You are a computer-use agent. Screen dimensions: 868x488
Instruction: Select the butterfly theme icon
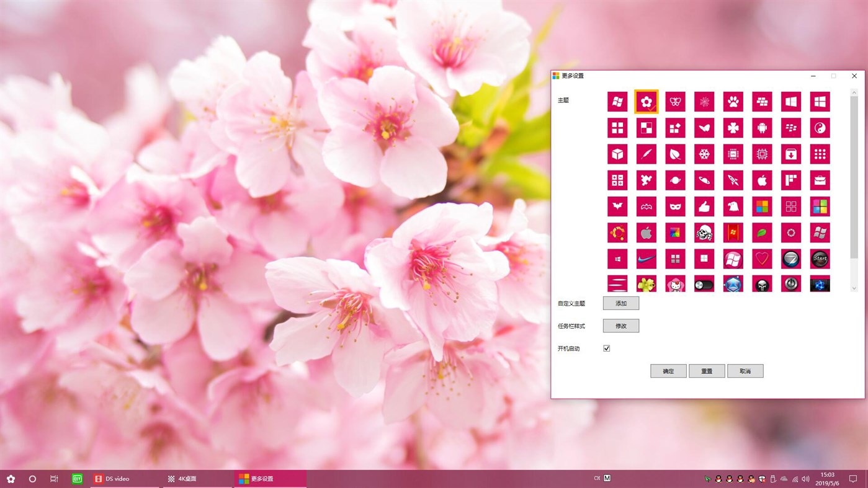[675, 101]
